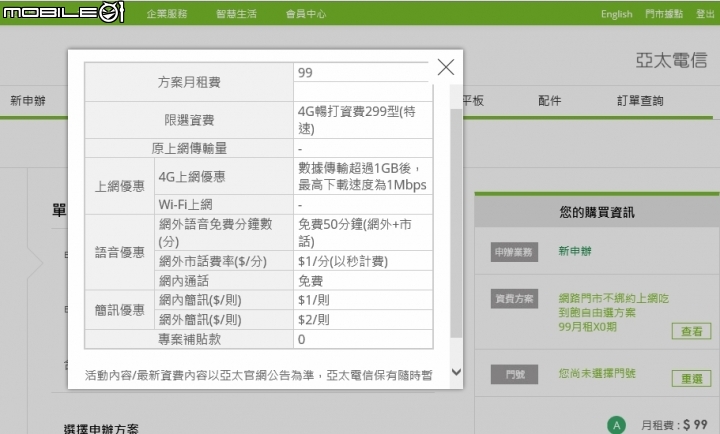Open 智慧生活 menu in top bar

(x=236, y=14)
